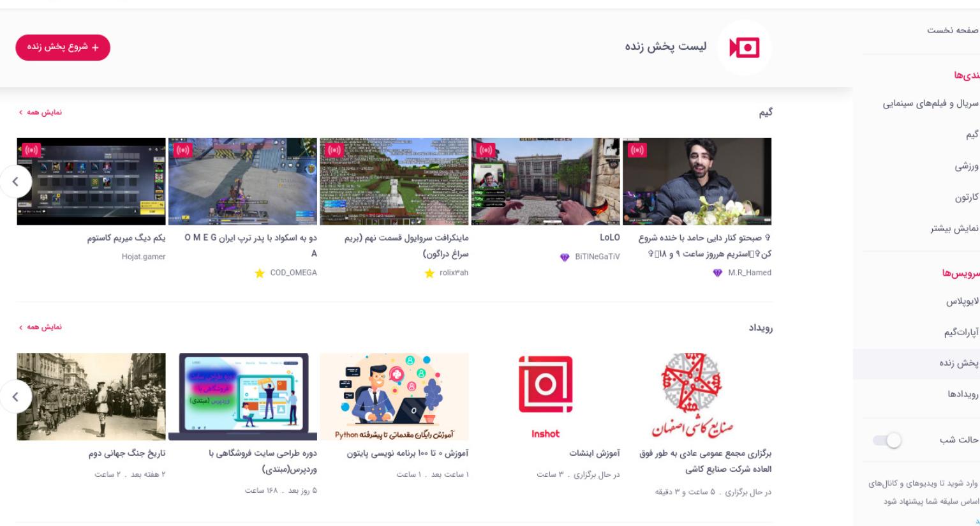Toggle the حالت شب night mode switch

887,440
